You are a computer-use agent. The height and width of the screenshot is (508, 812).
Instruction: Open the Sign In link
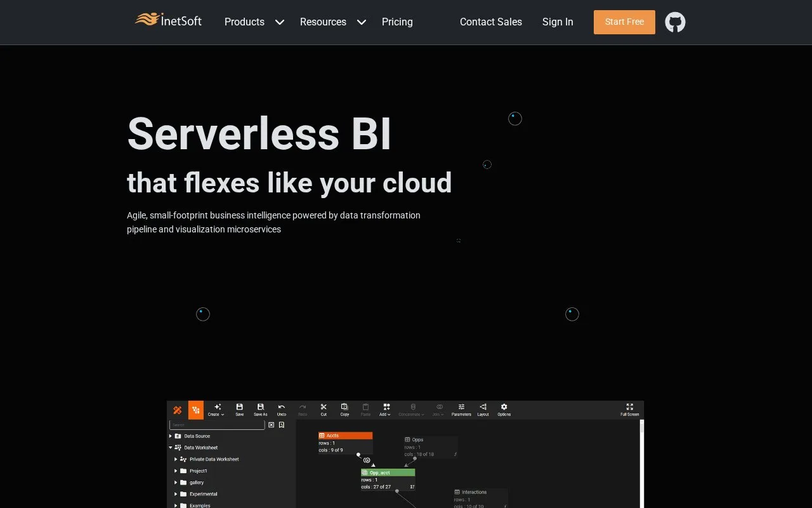[x=558, y=22]
